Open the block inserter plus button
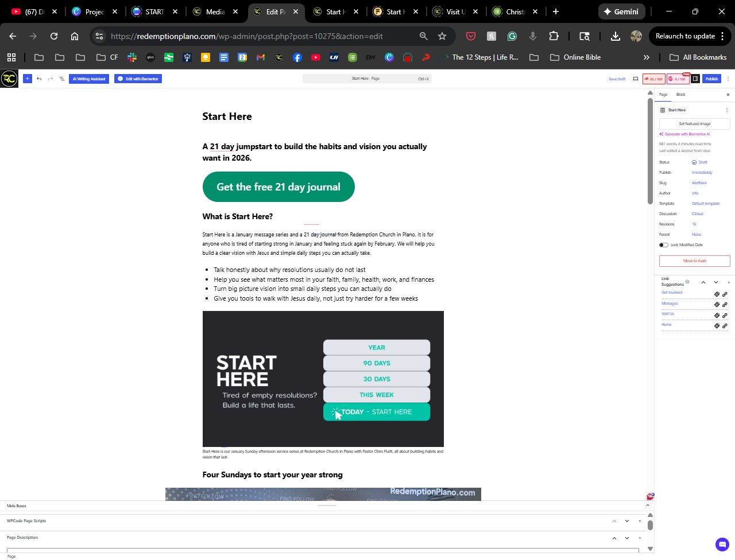The width and height of the screenshot is (735, 560). 27,79
